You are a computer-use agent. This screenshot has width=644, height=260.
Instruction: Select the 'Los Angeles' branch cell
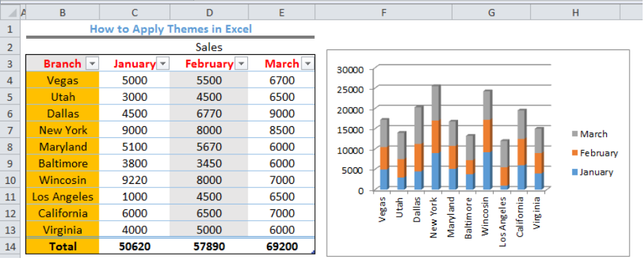pyautogui.click(x=62, y=197)
